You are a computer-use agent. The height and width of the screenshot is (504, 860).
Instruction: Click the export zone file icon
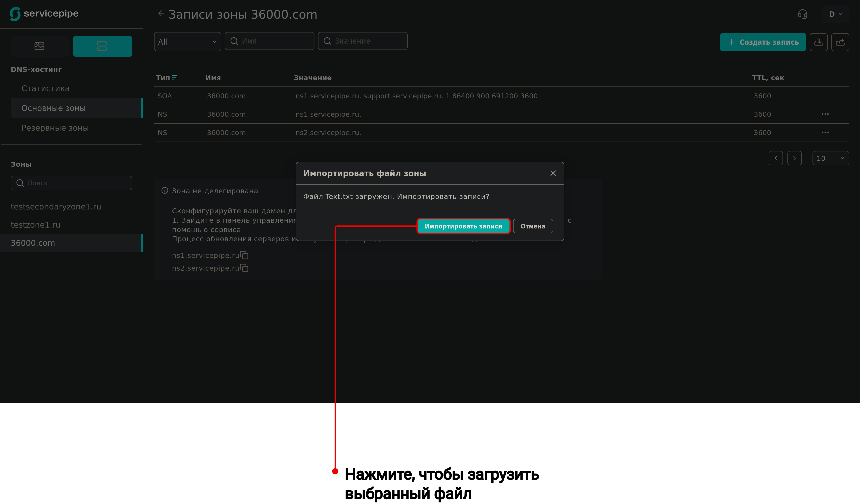840,42
